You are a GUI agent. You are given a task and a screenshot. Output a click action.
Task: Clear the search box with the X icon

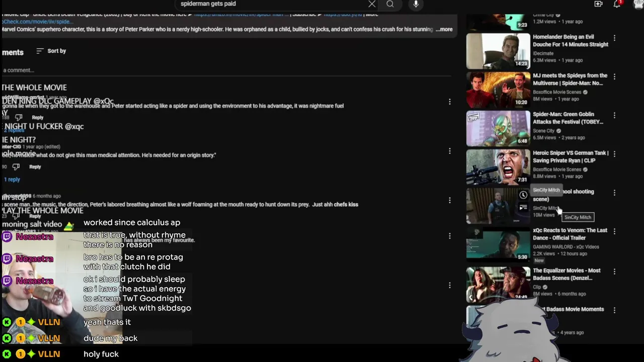coord(372,4)
